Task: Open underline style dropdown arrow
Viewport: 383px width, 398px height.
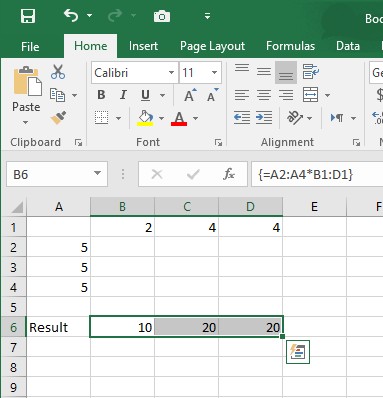Action: 162,95
